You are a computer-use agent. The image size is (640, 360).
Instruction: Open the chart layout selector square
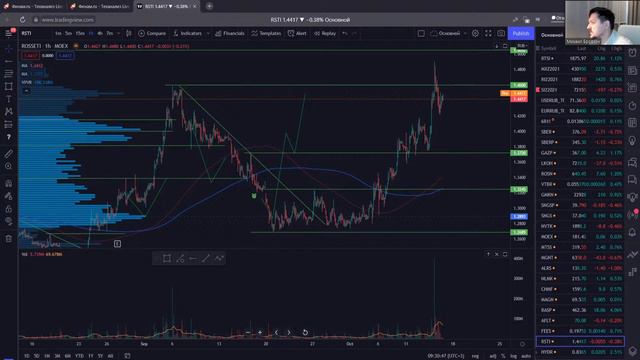point(421,33)
